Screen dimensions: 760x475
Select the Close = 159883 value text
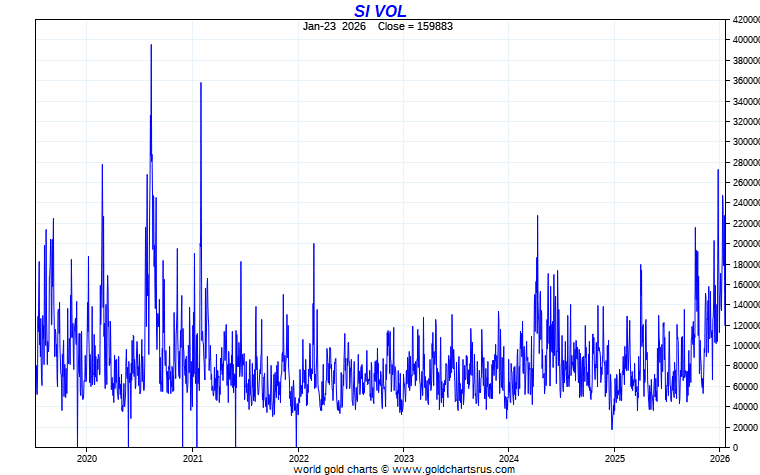coord(415,26)
